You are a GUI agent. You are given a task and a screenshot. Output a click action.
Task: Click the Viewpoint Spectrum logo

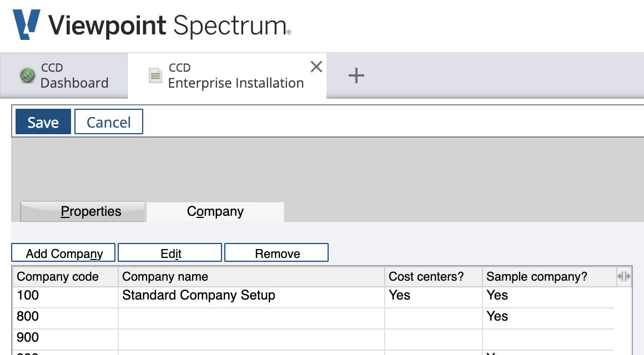151,24
